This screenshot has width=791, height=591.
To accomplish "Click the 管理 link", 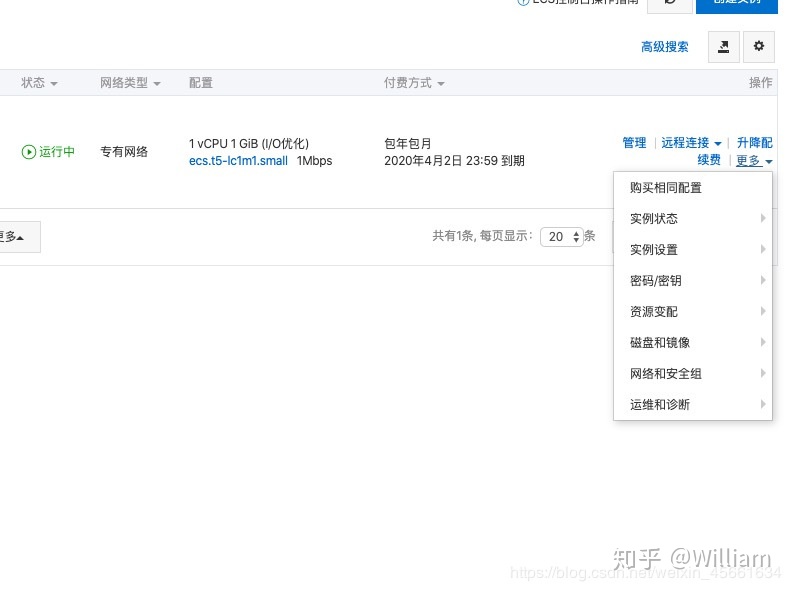I will coord(634,143).
